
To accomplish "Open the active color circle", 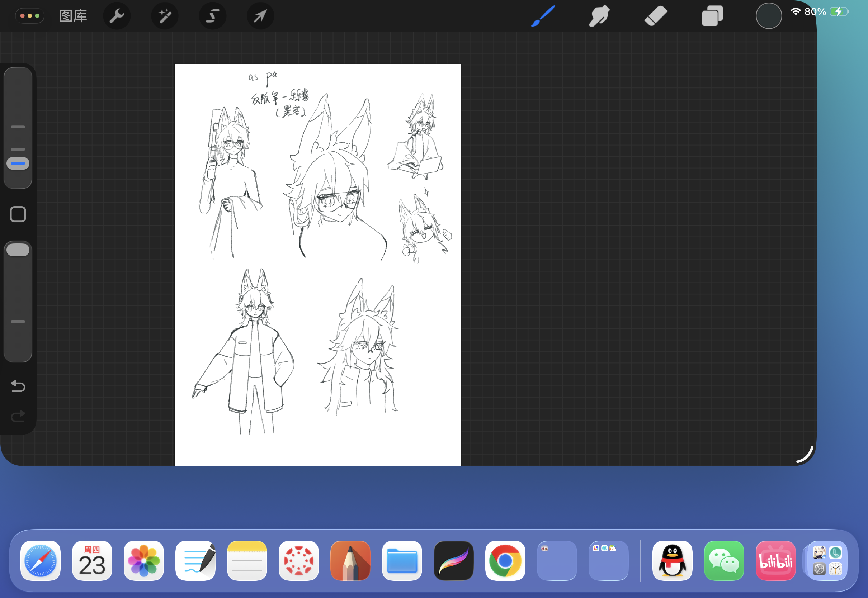I will (769, 16).
